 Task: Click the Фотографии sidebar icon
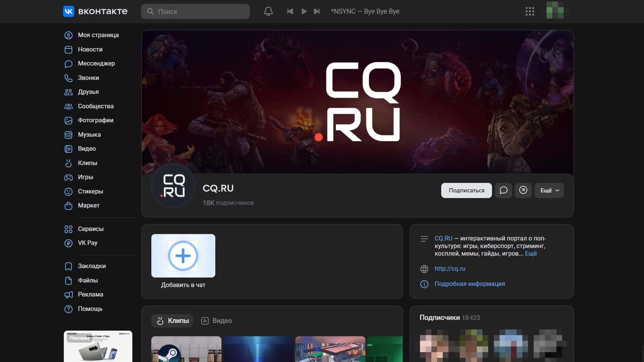tap(68, 120)
